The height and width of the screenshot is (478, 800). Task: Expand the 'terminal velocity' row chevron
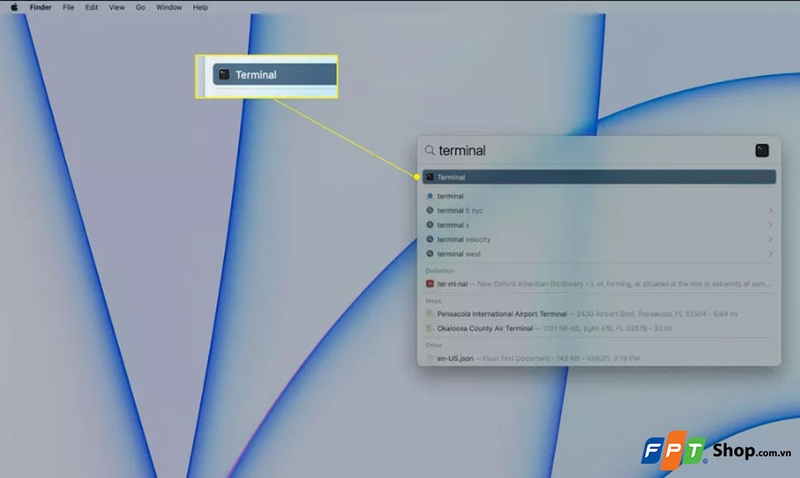770,239
